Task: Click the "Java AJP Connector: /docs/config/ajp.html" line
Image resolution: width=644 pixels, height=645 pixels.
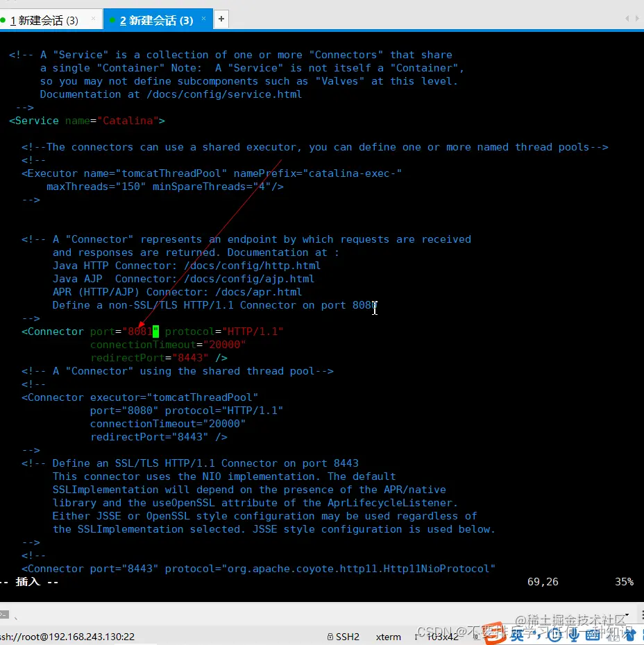Action: (x=183, y=279)
